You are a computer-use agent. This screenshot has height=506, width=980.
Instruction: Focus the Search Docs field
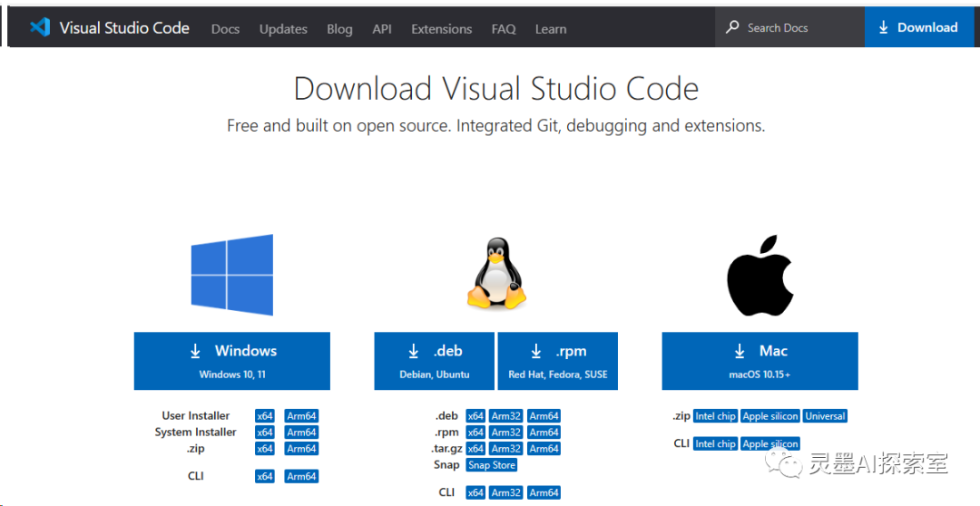[790, 27]
